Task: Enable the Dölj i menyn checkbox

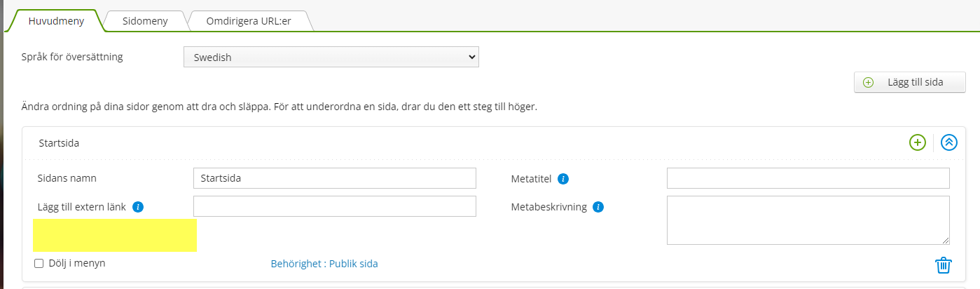Action: click(x=39, y=263)
